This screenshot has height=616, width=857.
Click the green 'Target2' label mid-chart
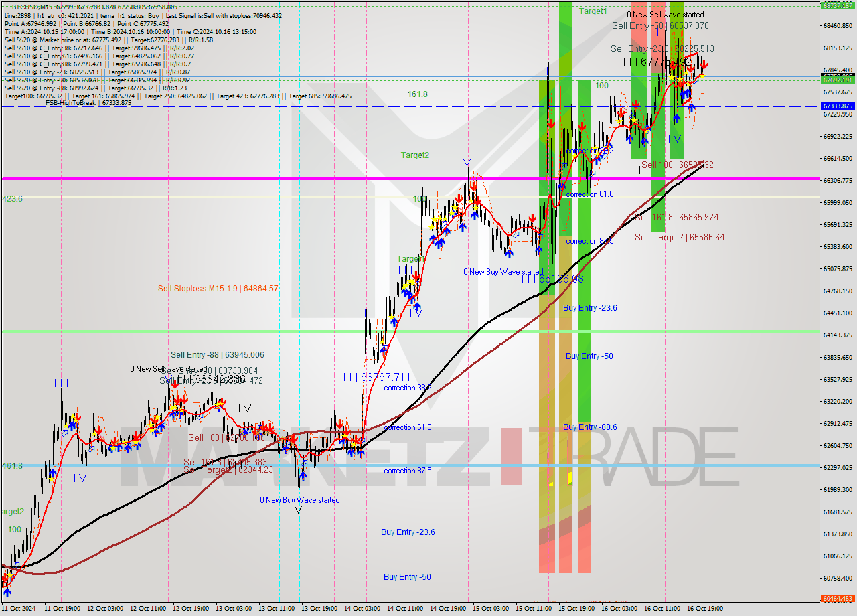pos(415,155)
